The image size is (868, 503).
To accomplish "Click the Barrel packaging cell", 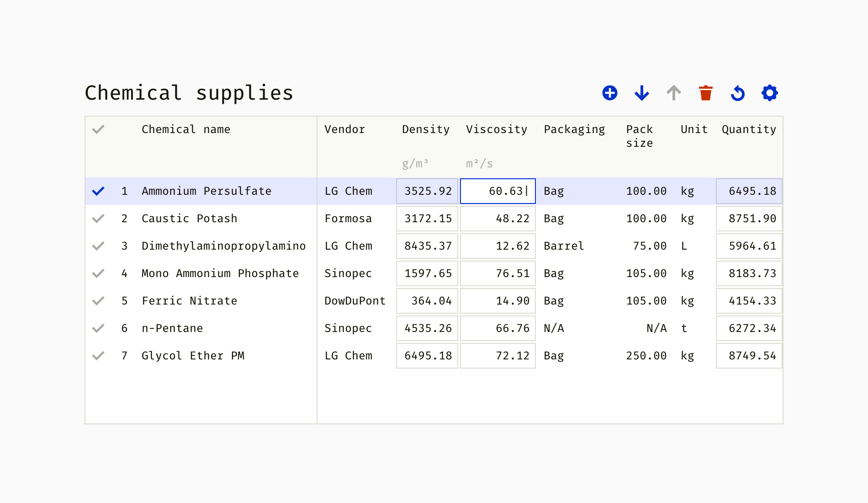I will [564, 246].
